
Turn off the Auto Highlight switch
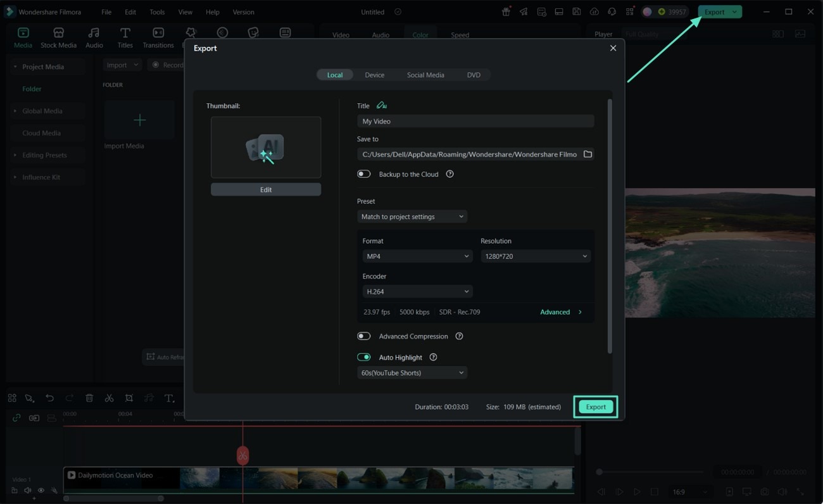coord(364,357)
